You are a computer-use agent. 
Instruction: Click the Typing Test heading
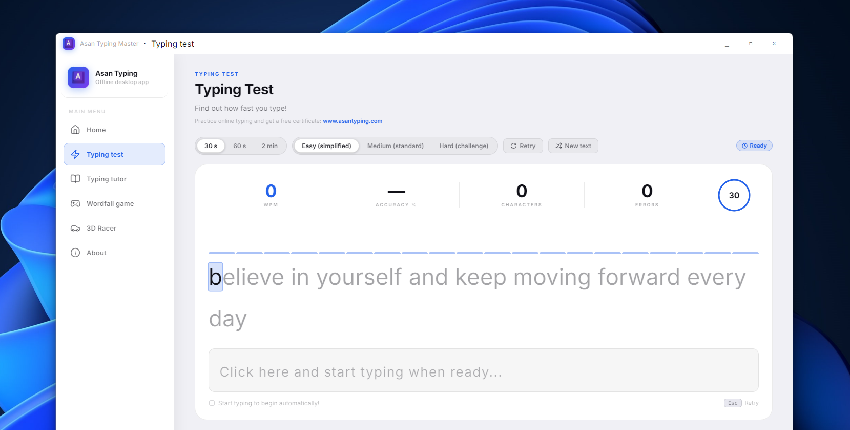[234, 89]
